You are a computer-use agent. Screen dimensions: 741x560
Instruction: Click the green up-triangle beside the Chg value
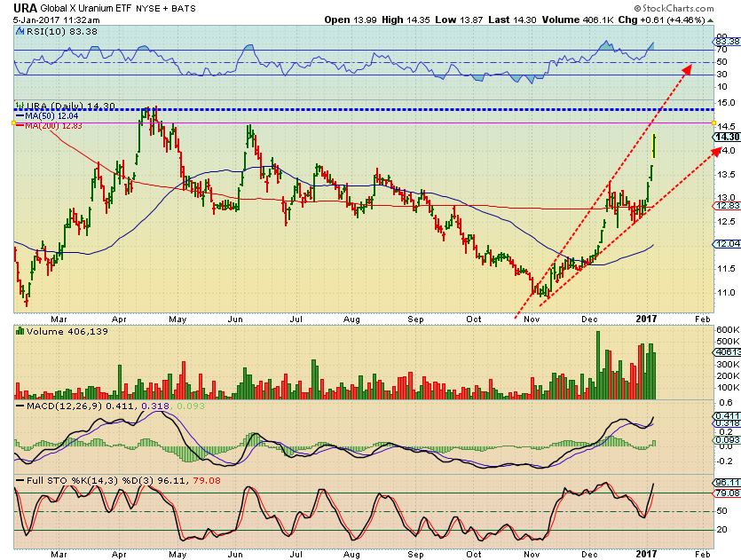710,20
